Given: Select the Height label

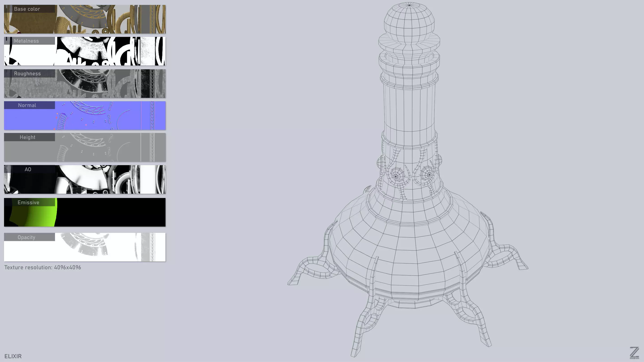Looking at the screenshot, I should [x=28, y=137].
